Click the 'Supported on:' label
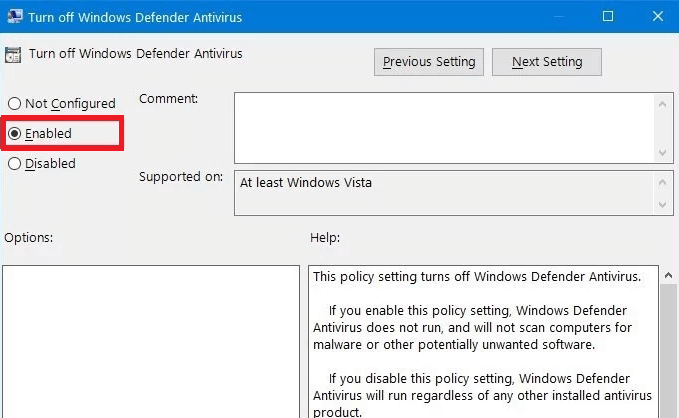 coord(181,177)
